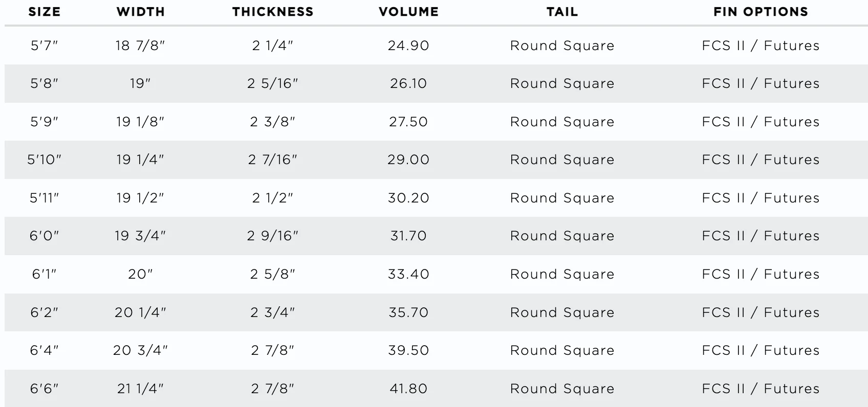Click the 24.90 volume value
The width and height of the screenshot is (868, 407).
click(408, 46)
